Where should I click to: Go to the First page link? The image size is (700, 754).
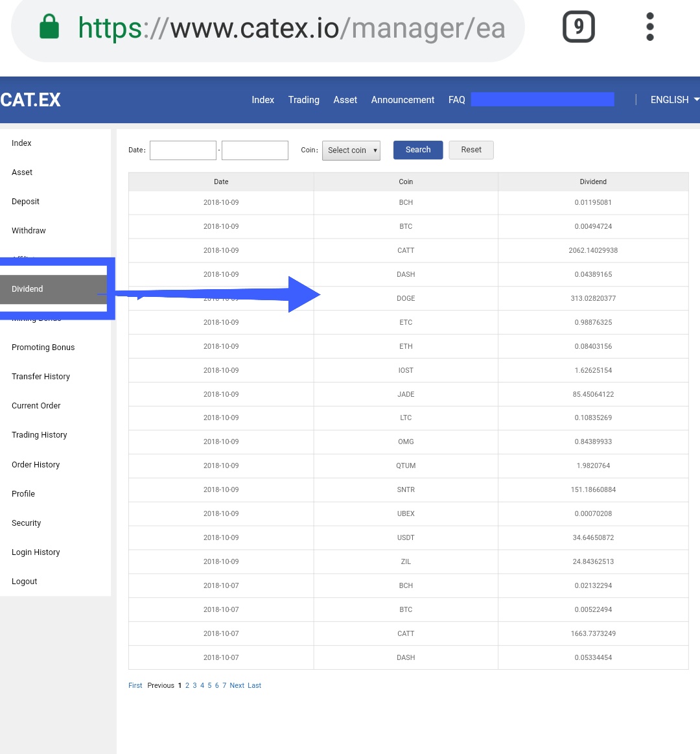(135, 686)
